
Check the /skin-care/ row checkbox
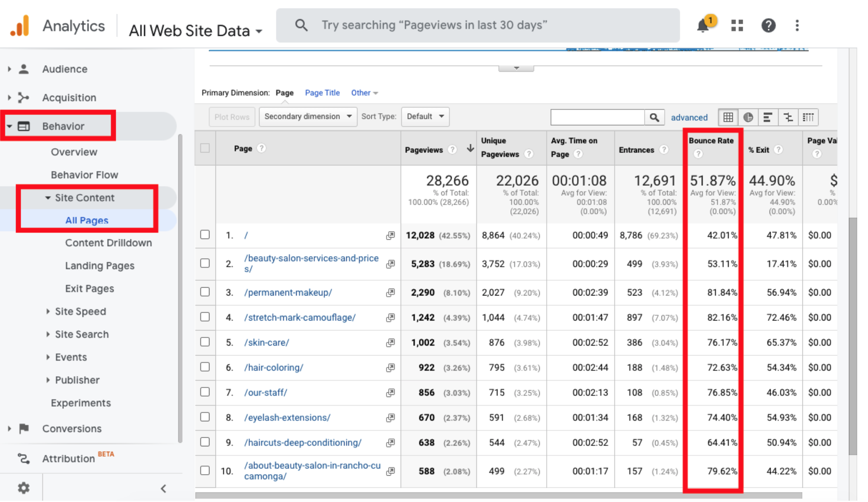pyautogui.click(x=205, y=342)
